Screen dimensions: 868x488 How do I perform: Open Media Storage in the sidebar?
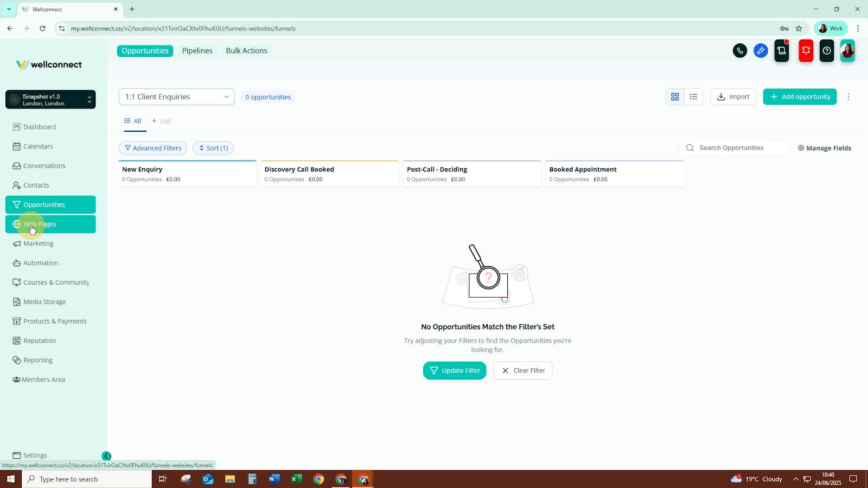click(x=50, y=302)
